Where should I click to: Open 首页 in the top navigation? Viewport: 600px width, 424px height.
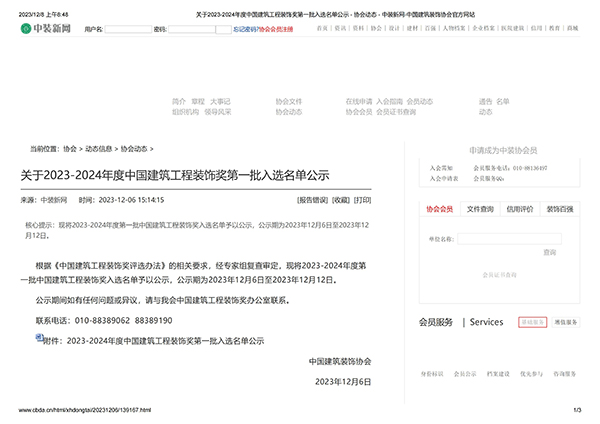point(321,30)
